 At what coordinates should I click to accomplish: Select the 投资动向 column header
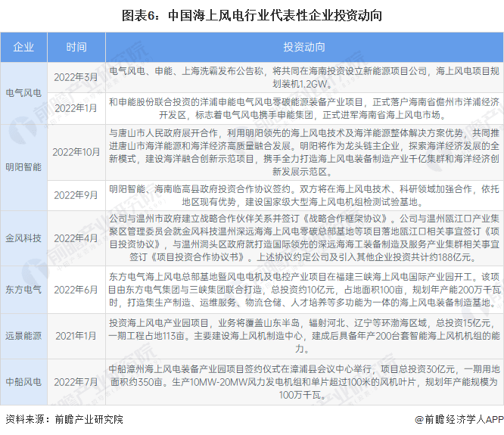301,47
